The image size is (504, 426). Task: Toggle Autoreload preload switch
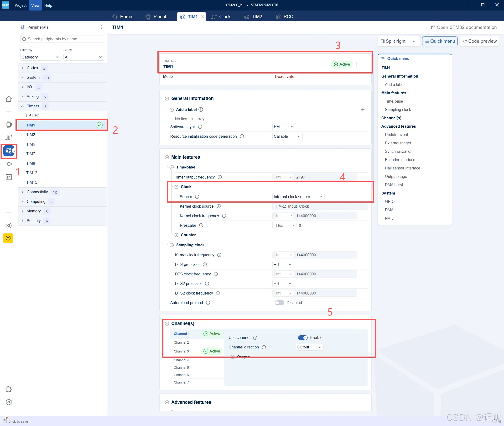(x=279, y=303)
